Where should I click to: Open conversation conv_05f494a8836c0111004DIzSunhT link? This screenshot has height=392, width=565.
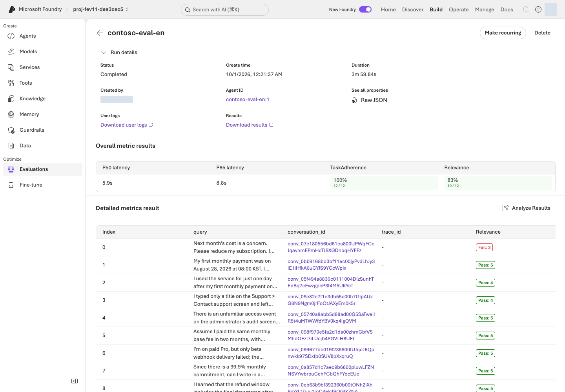[331, 283]
